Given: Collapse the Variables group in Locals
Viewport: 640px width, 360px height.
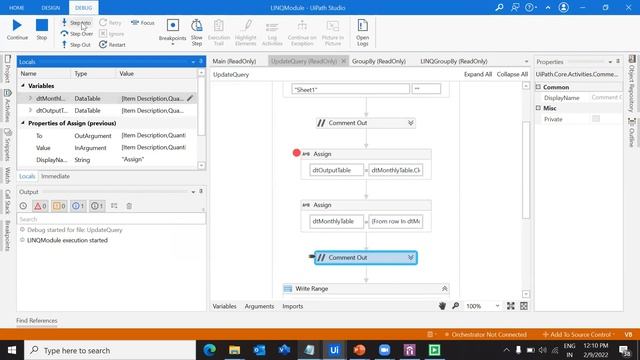Looking at the screenshot, I should pos(23,86).
